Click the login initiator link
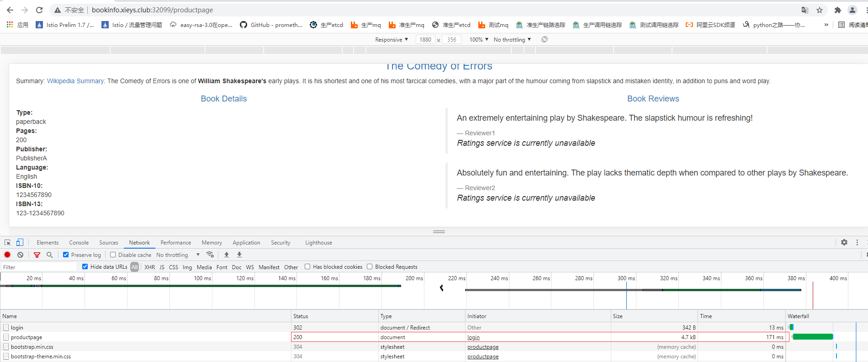The width and height of the screenshot is (868, 362). (x=473, y=337)
